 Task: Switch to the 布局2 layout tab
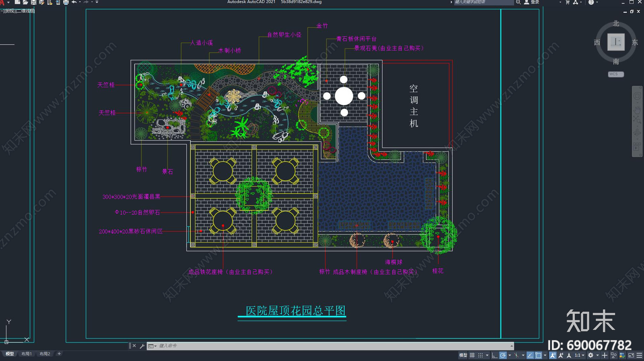(x=45, y=354)
